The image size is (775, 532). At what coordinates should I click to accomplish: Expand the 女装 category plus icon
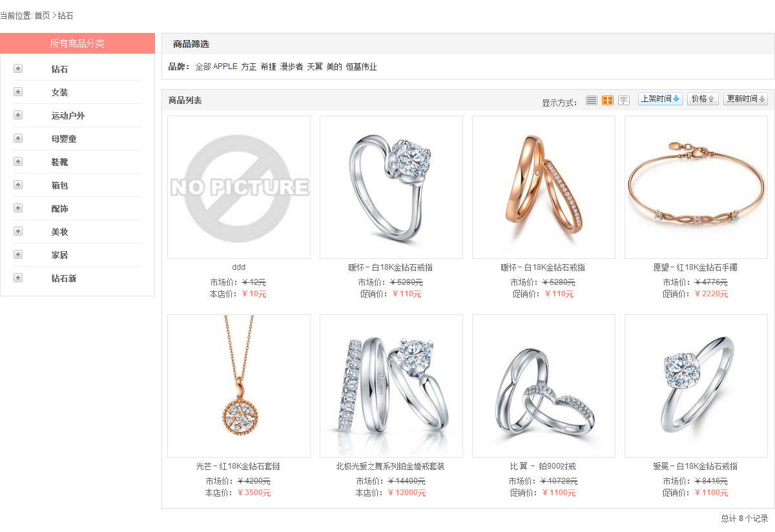click(18, 92)
